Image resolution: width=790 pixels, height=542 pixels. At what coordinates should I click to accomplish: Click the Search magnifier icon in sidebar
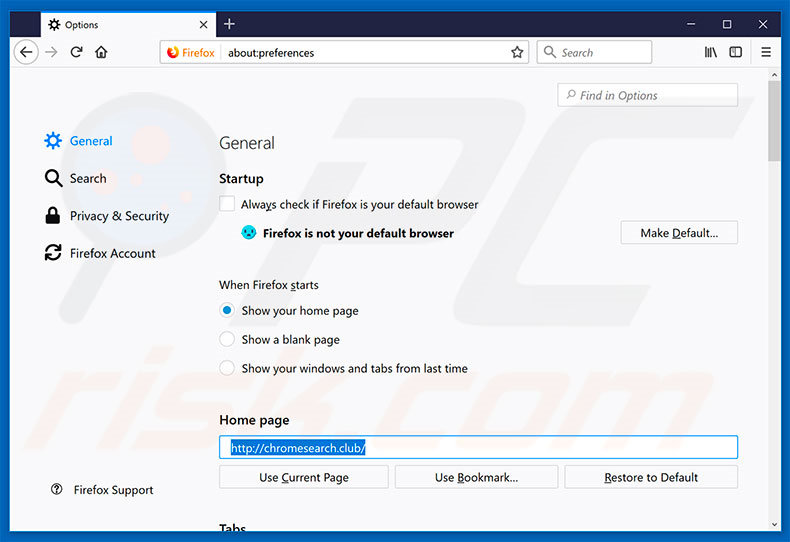tap(53, 178)
